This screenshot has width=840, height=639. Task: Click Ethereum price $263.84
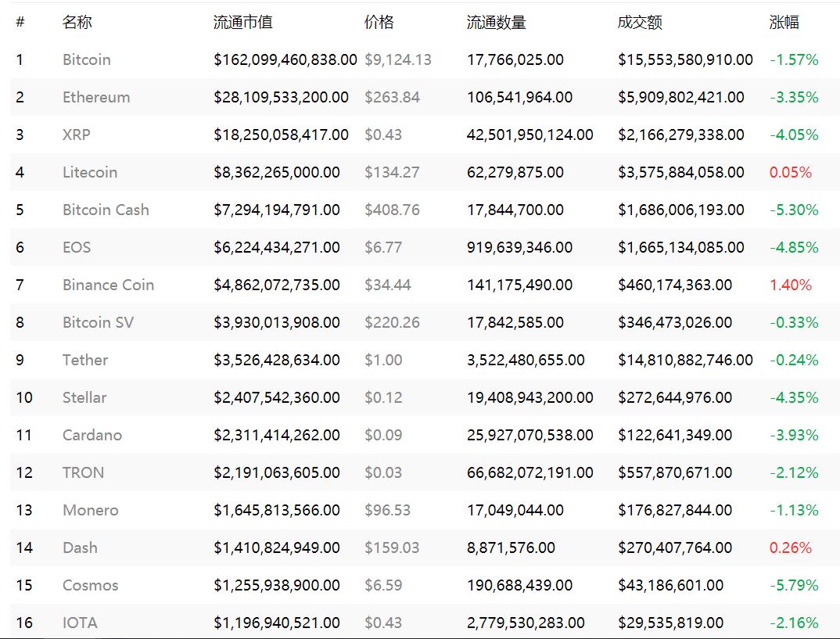pyautogui.click(x=392, y=97)
